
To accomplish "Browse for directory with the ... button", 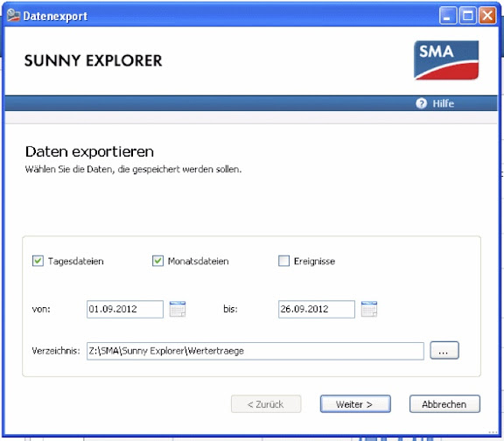I will point(444,350).
